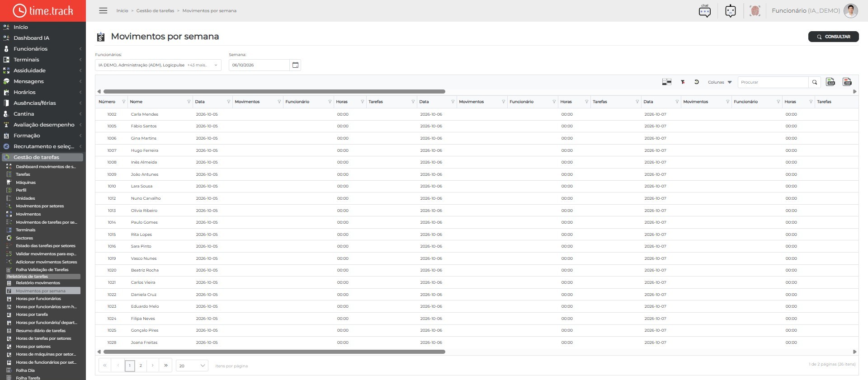The image size is (868, 380).
Task: Toggle the hamburger sidebar menu
Action: tap(103, 10)
